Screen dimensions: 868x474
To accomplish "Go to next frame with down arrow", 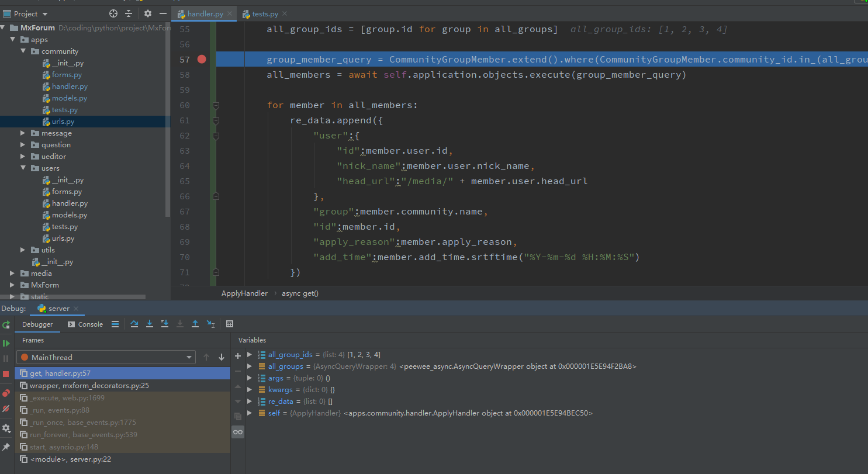I will pyautogui.click(x=222, y=357).
